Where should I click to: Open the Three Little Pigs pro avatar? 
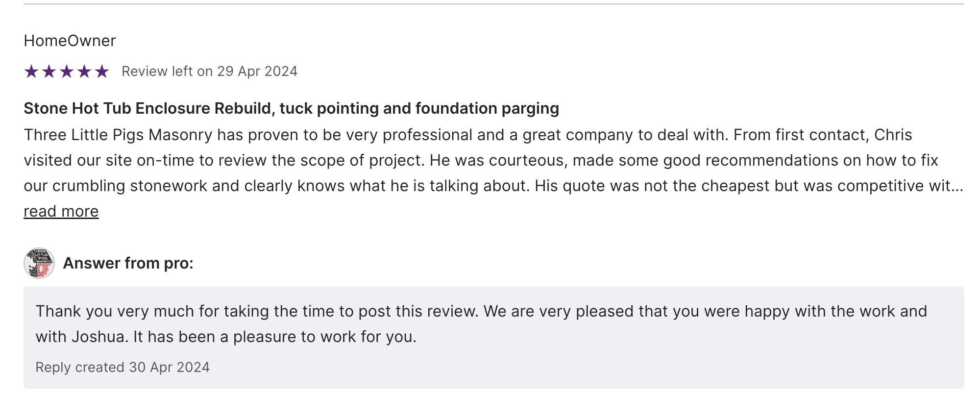(39, 263)
